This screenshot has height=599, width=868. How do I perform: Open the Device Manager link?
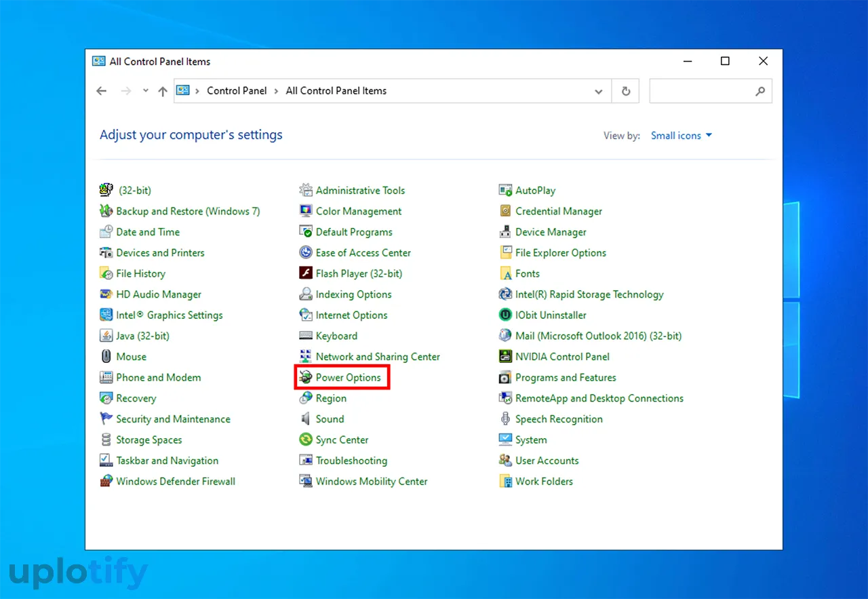551,232
